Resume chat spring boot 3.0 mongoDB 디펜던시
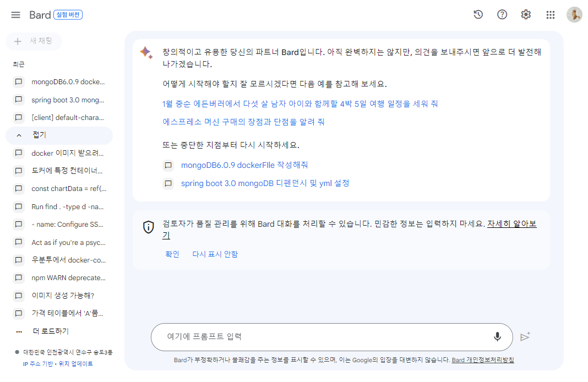The width and height of the screenshot is (588, 382). pyautogui.click(x=265, y=183)
